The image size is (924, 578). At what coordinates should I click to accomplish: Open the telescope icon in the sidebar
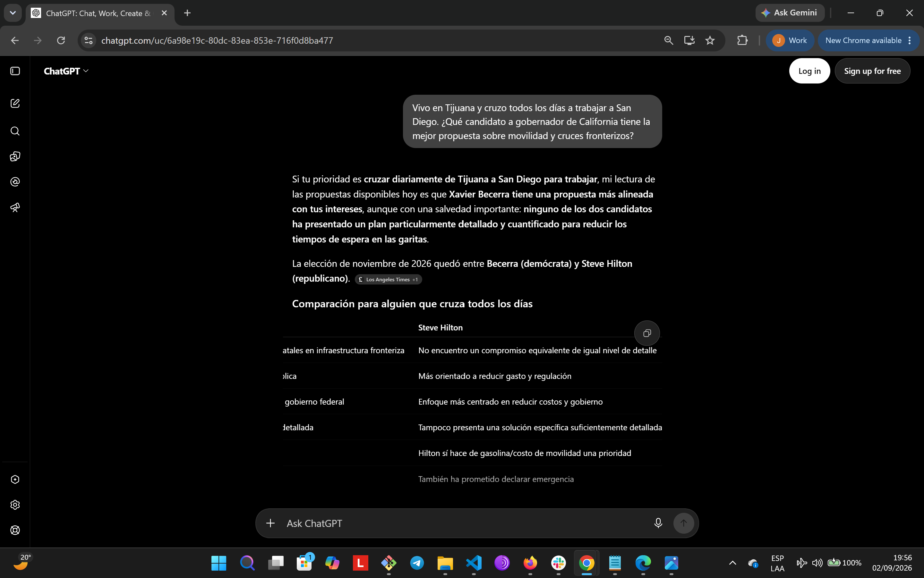pos(15,207)
